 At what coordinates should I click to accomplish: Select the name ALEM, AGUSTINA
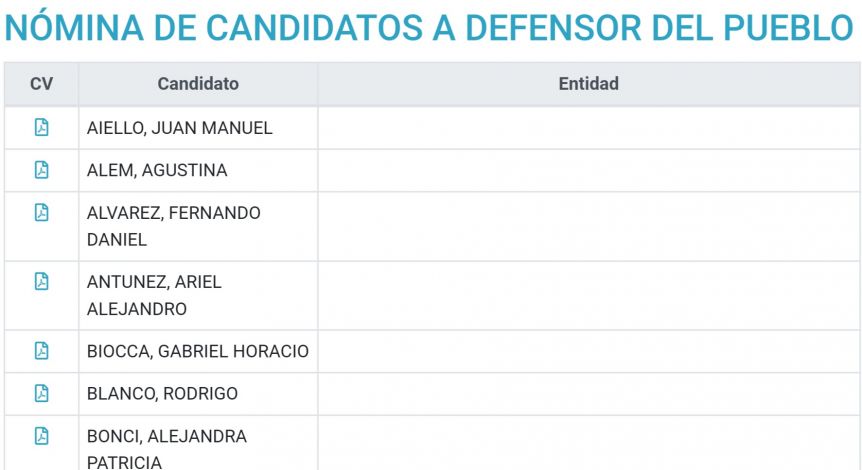[x=157, y=170]
